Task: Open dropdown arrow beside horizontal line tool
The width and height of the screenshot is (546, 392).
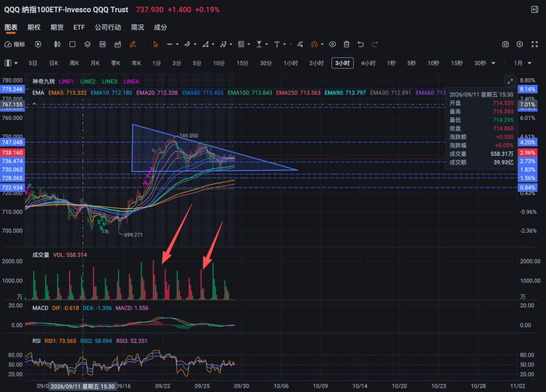Action: click(x=177, y=44)
